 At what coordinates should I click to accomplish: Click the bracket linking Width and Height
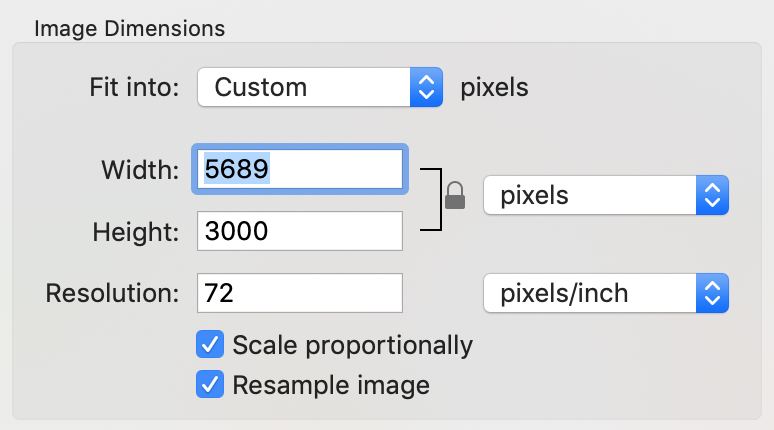431,199
